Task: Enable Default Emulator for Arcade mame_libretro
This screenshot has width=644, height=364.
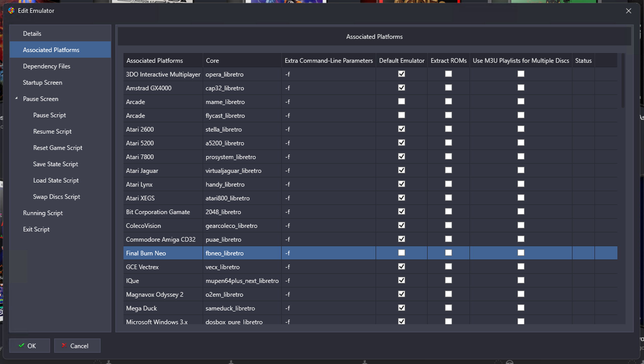Action: [401, 101]
